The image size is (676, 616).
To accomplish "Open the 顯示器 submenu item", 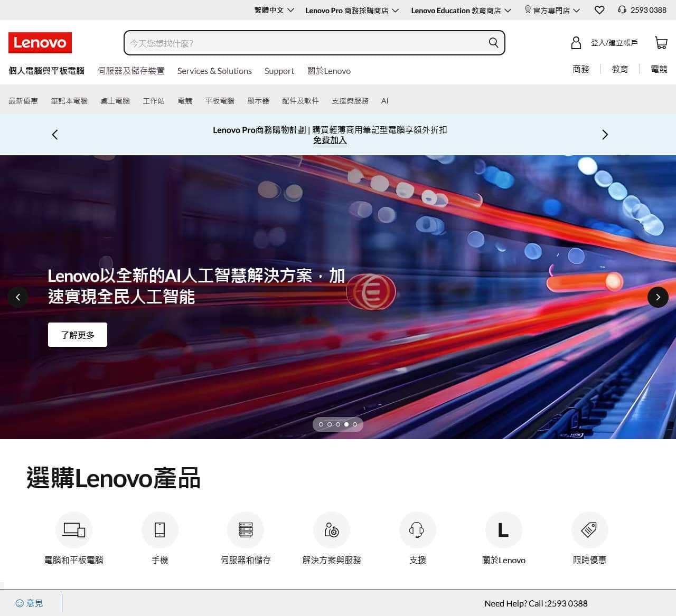I will tap(258, 101).
